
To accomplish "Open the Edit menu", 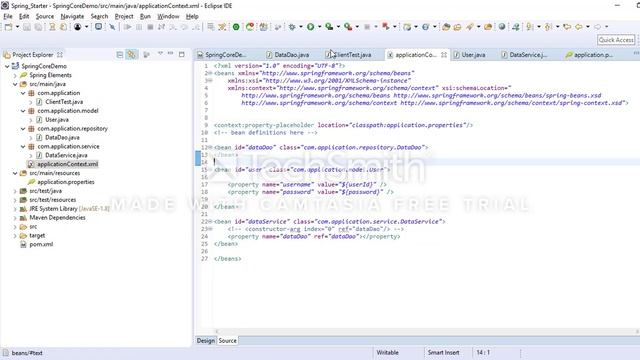I will tap(24, 16).
